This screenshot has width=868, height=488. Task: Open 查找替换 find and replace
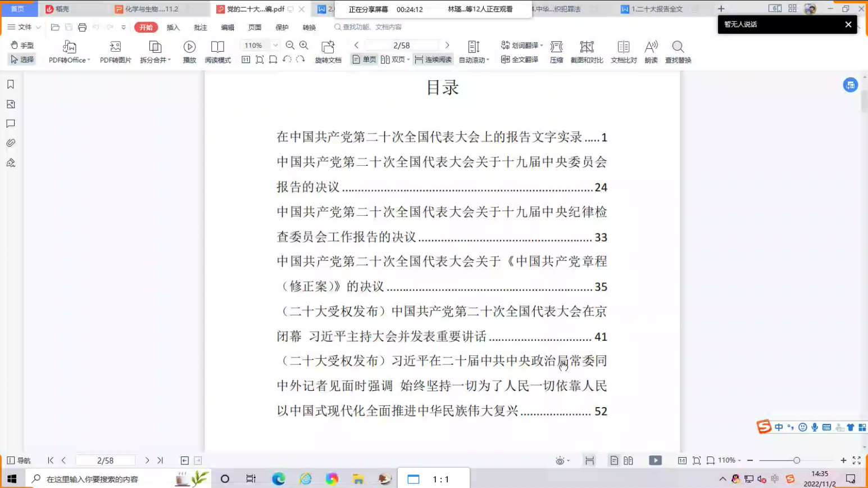click(678, 47)
